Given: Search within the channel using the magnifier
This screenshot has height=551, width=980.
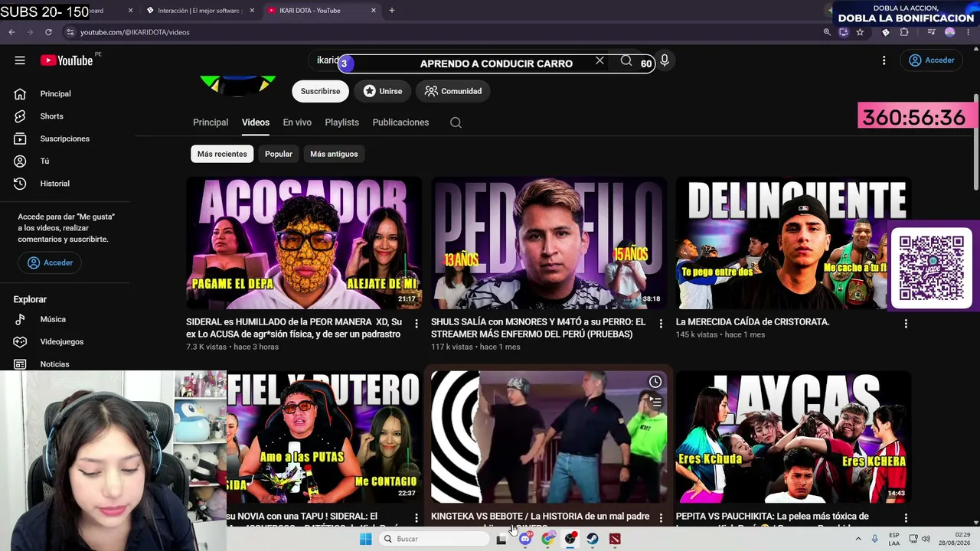Looking at the screenshot, I should coord(456,122).
